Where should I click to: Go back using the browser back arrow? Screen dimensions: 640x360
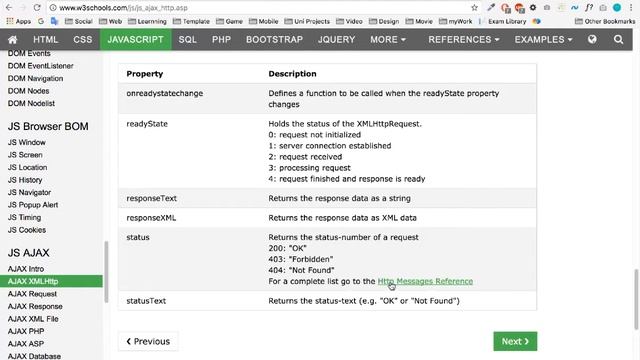[9, 8]
